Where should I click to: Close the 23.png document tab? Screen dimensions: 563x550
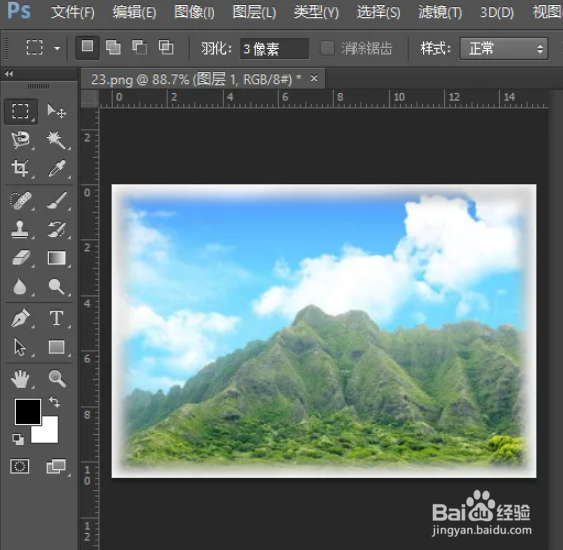click(314, 78)
